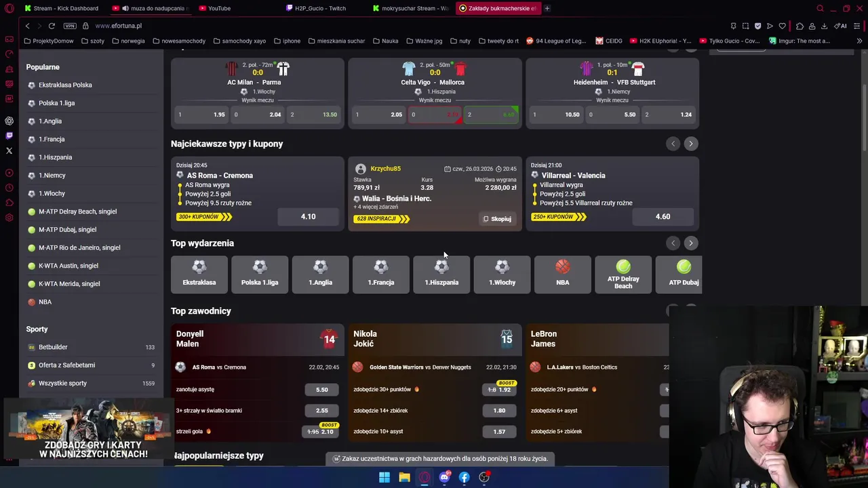The height and width of the screenshot is (488, 868).
Task: Open Windows Start menu on taskbar
Action: click(x=384, y=477)
